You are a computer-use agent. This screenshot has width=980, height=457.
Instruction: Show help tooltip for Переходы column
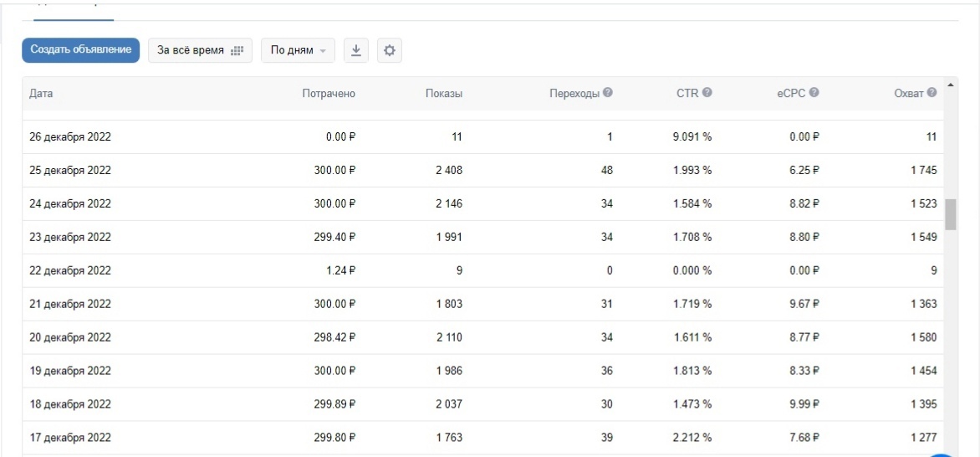(x=608, y=93)
